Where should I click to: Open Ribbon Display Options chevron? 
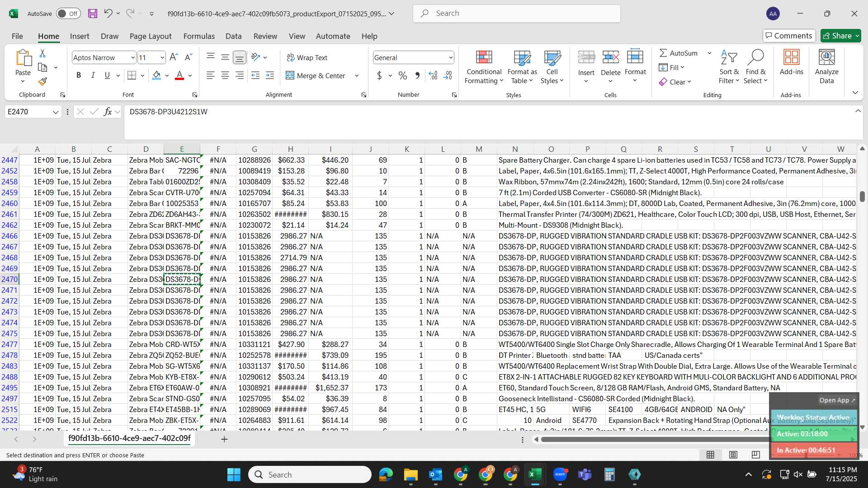(855, 93)
